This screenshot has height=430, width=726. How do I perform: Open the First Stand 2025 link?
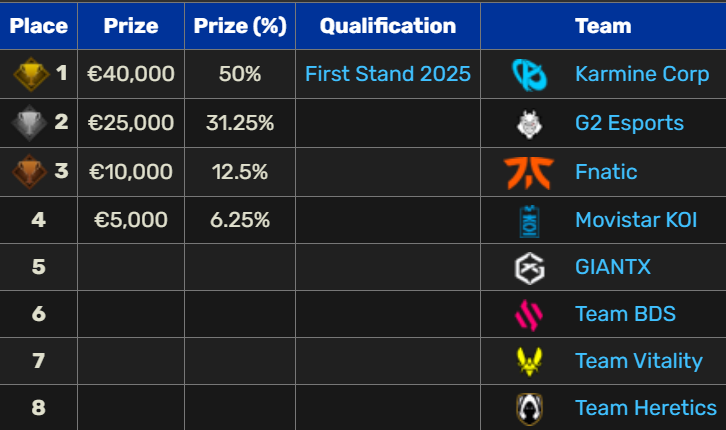tap(388, 74)
